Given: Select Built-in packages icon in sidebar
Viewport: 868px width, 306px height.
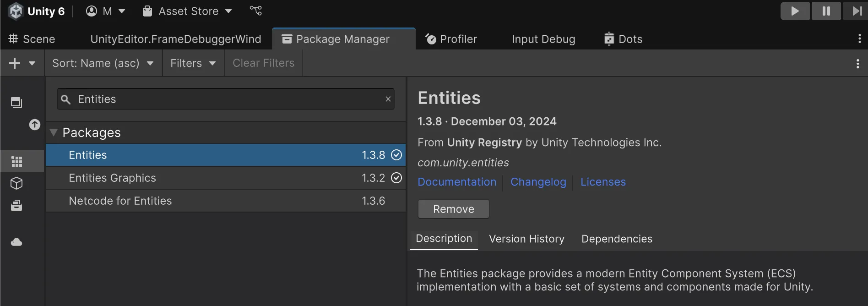Looking at the screenshot, I should (x=16, y=205).
